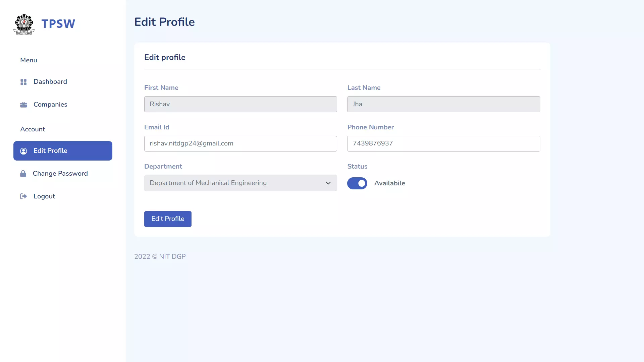This screenshot has width=644, height=362.
Task: Click the briefcase Companies icon
Action: click(x=23, y=105)
